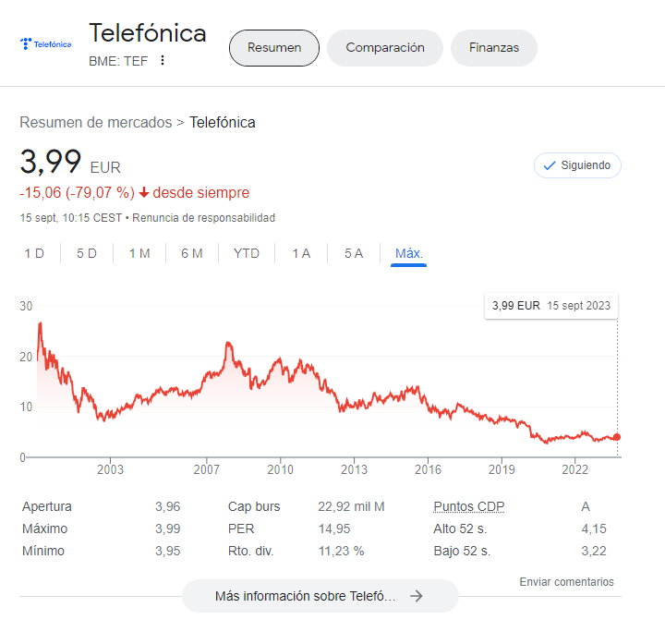Open the Finanzas tab
This screenshot has width=665, height=644.
[x=494, y=48]
